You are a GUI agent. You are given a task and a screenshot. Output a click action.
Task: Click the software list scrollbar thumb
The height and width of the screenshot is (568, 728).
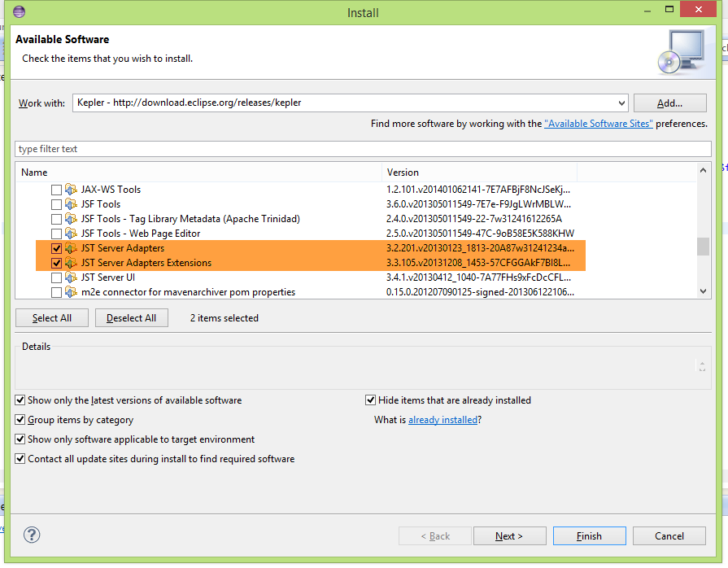click(703, 247)
